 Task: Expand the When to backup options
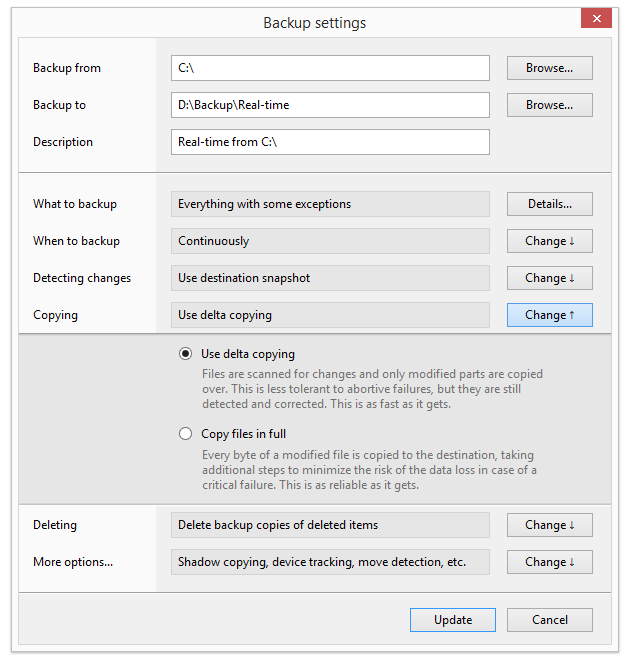(549, 241)
